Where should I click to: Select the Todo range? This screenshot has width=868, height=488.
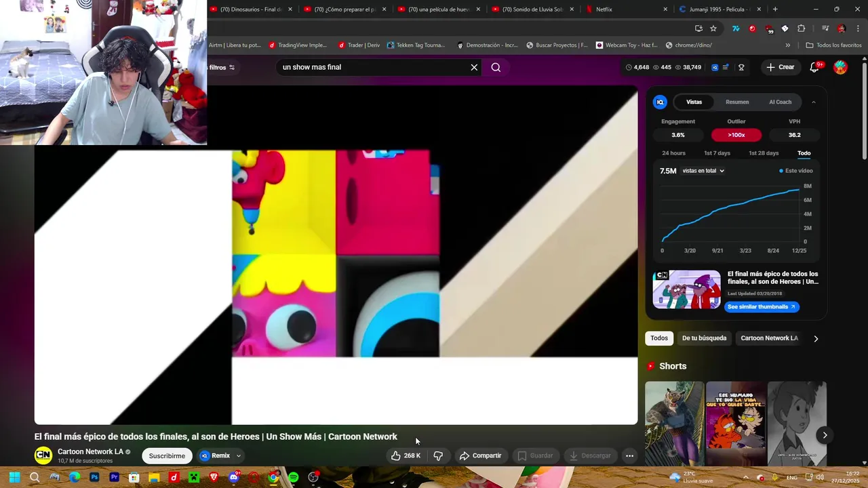click(x=804, y=153)
